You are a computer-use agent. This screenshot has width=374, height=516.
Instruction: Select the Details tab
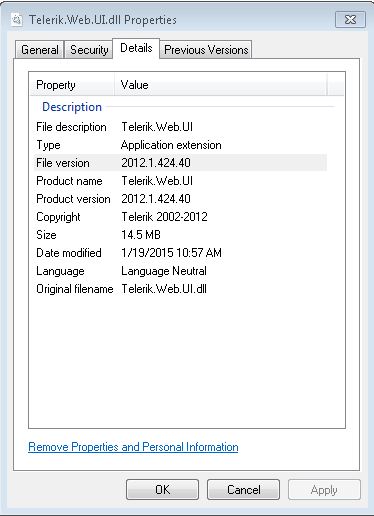click(136, 48)
